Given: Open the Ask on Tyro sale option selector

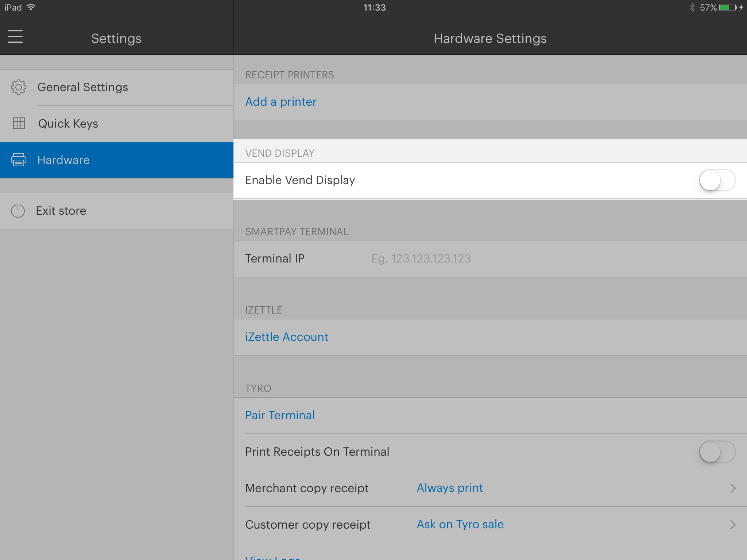Looking at the screenshot, I should (x=460, y=524).
